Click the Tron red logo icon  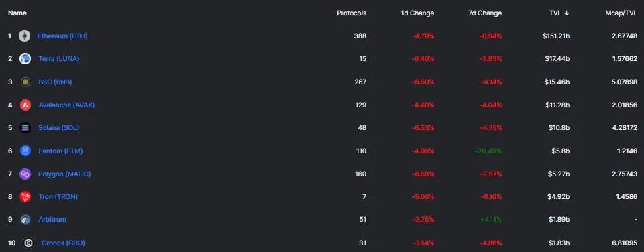point(25,196)
